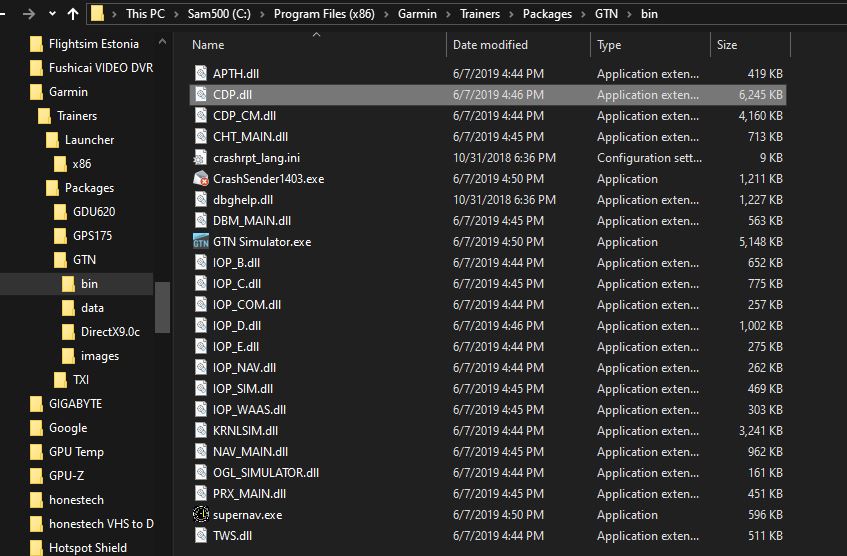Open Flightsim Estonia folder in tree
847x556 pixels.
(93, 44)
